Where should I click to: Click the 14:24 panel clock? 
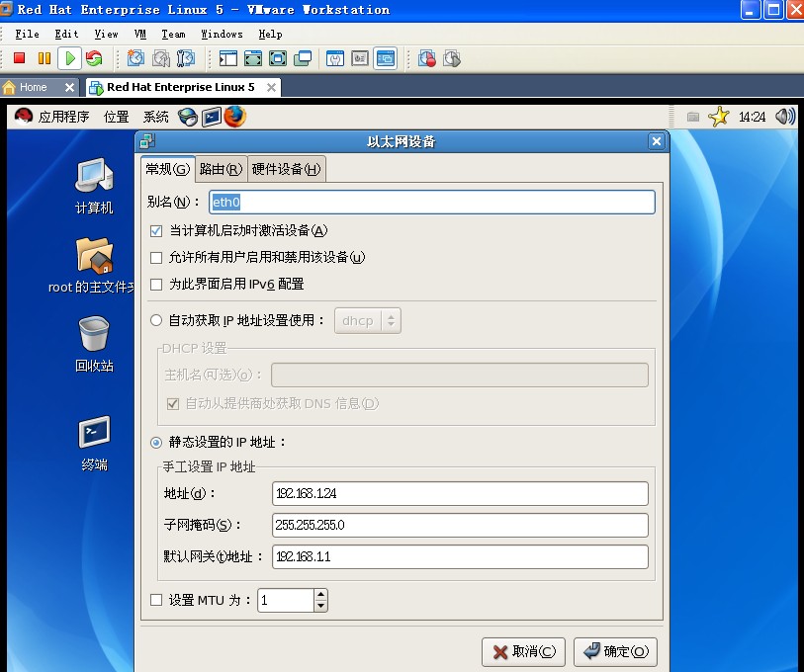tap(752, 117)
